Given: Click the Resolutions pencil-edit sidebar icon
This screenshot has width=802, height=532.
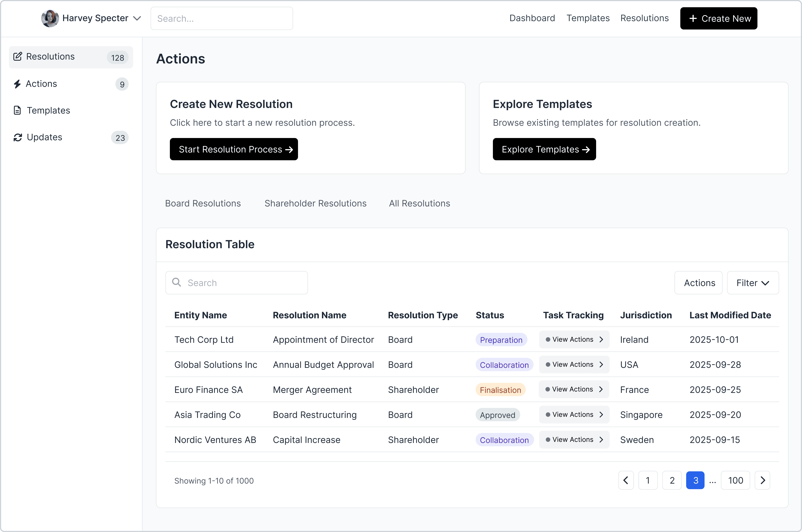Looking at the screenshot, I should (18, 56).
